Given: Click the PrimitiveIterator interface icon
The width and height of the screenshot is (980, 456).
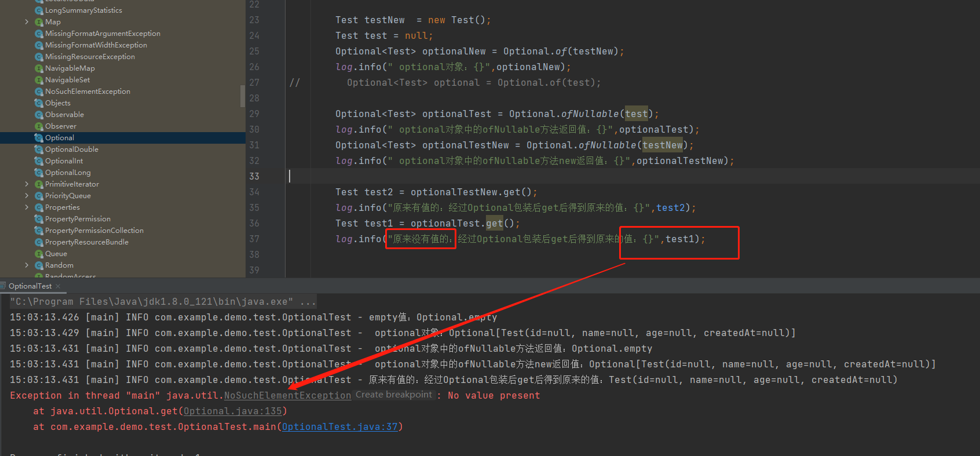Looking at the screenshot, I should click(39, 184).
